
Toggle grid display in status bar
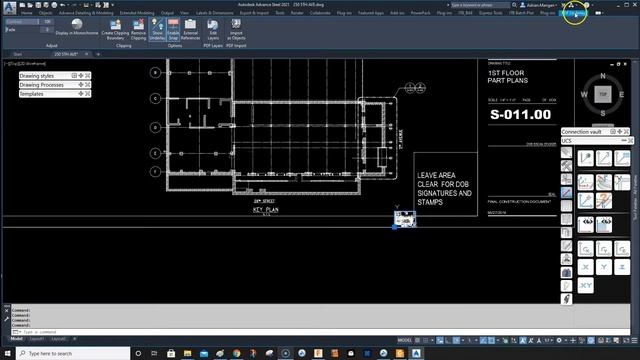pos(417,340)
